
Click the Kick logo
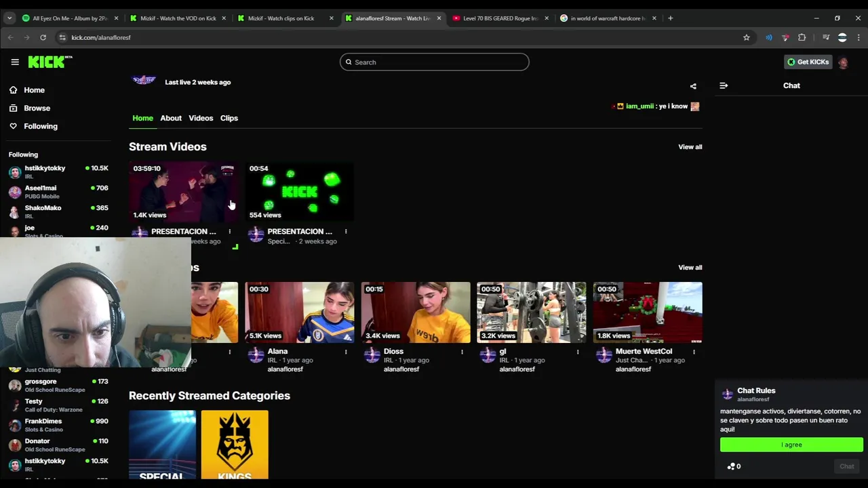coord(50,62)
